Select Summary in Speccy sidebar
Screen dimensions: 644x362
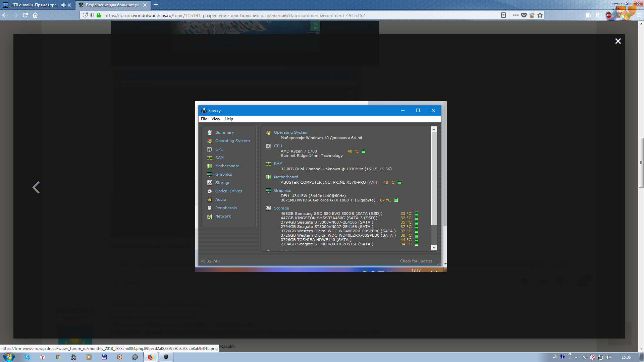point(224,132)
